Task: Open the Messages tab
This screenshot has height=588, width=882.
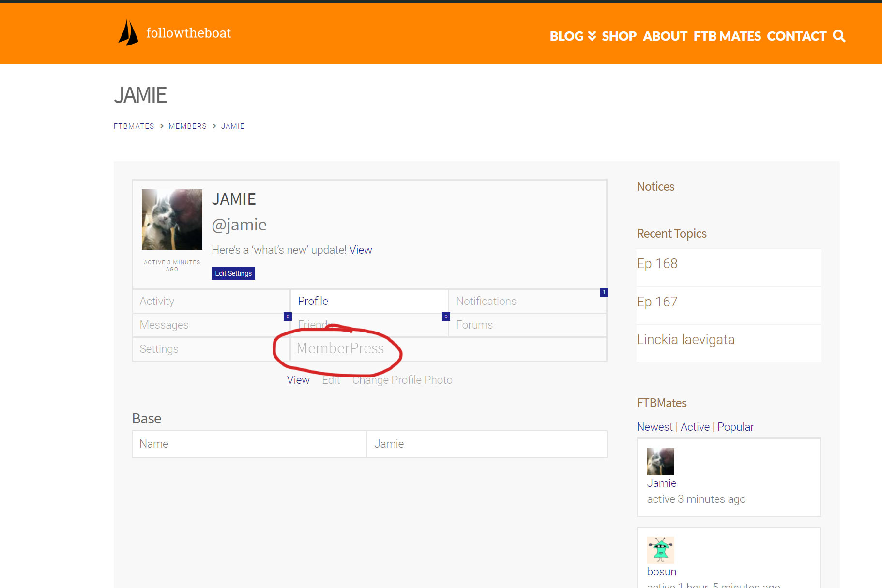Action: (x=211, y=325)
